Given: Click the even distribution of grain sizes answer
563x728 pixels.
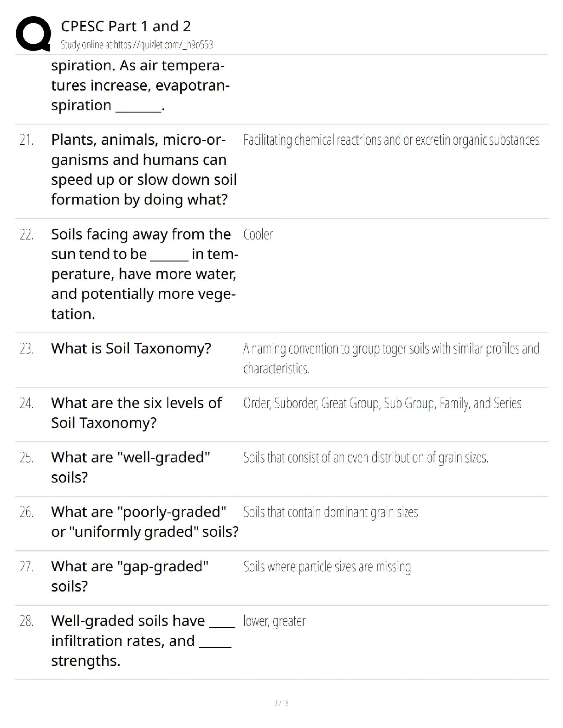Looking at the screenshot, I should point(366,457).
